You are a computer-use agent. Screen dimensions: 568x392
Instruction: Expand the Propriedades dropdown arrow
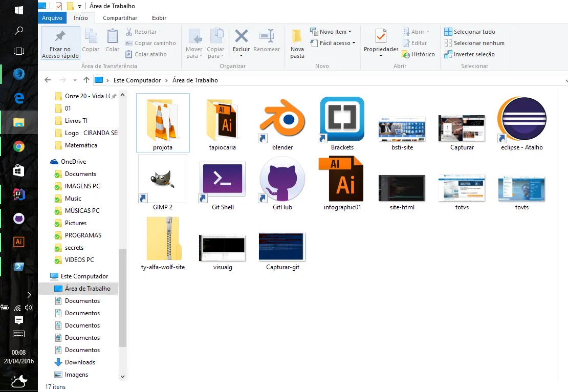[x=381, y=55]
